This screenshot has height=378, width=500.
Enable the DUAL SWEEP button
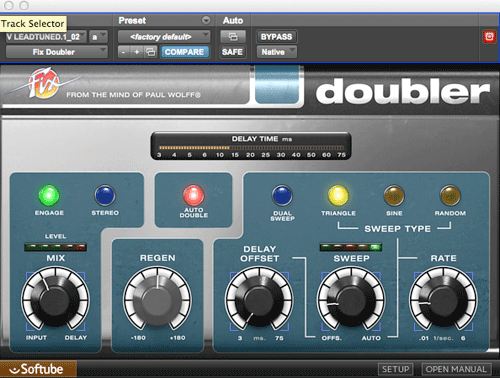coord(282,196)
